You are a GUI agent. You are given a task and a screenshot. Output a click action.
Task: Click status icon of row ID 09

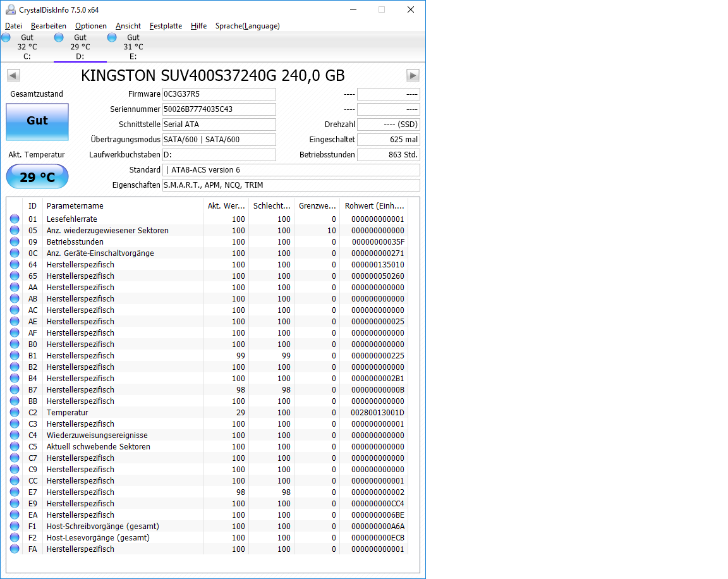click(x=15, y=241)
